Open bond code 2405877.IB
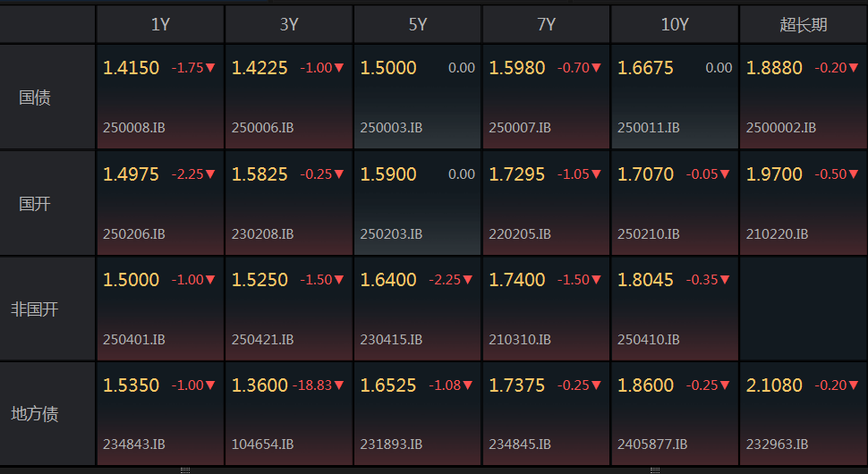 pos(652,444)
